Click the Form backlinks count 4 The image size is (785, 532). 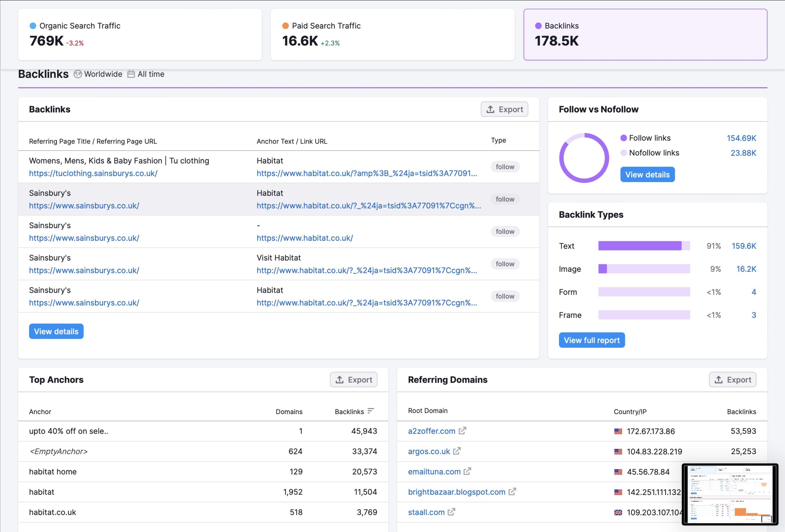[754, 292]
